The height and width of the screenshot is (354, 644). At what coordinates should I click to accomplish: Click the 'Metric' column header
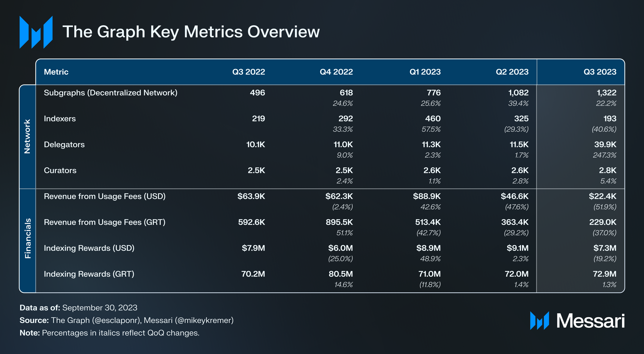click(56, 72)
